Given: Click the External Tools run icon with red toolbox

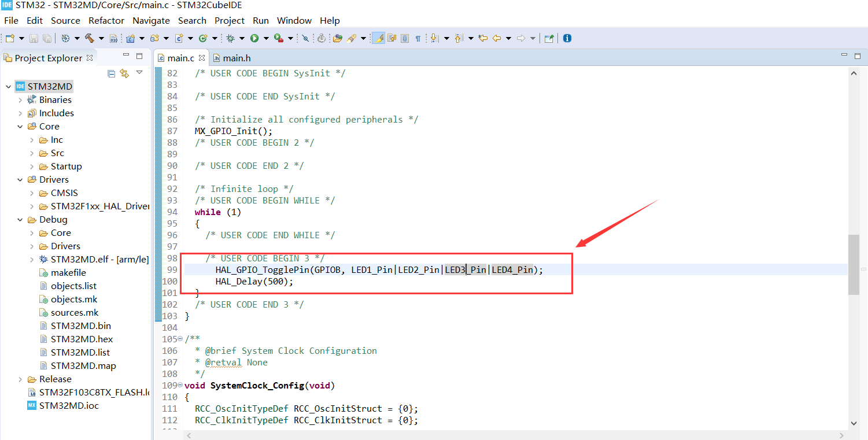Looking at the screenshot, I should click(278, 38).
